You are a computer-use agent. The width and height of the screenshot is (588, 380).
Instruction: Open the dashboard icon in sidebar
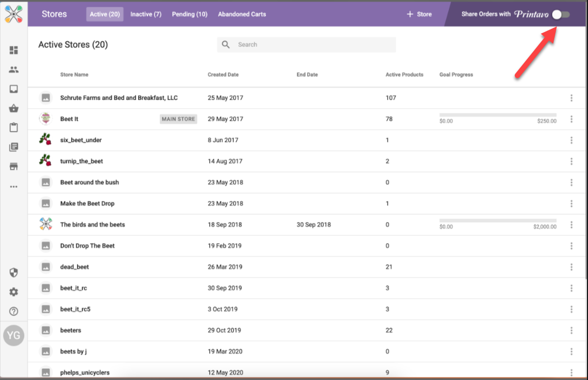click(x=14, y=50)
